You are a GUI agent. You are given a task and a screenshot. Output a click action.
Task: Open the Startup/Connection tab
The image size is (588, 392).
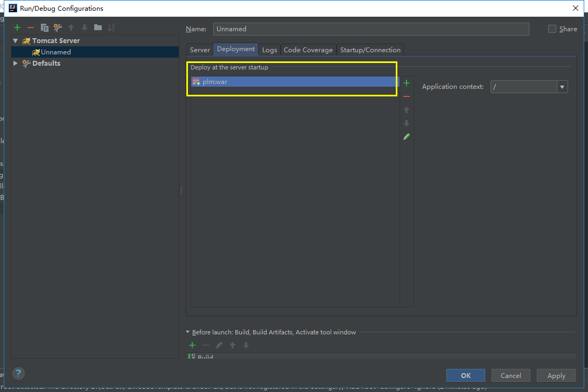[x=370, y=50]
